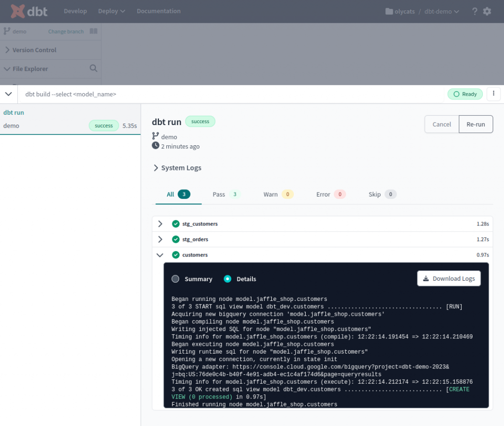Click green check icon for stg_orders

[176, 239]
